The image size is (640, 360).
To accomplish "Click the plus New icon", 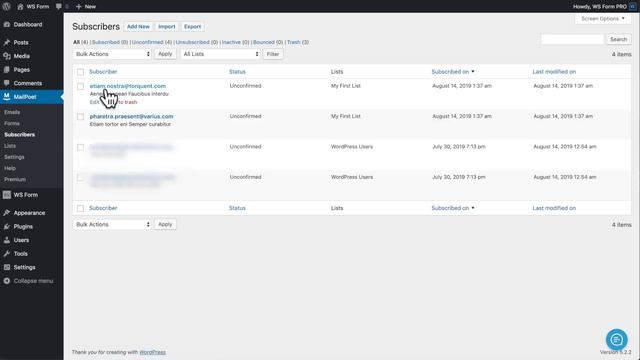I will 79,7.
